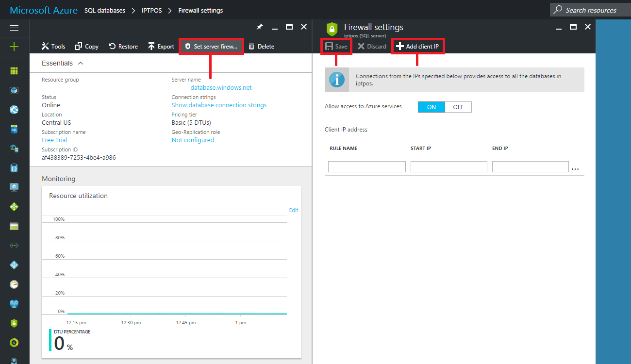This screenshot has width=631, height=364.
Task: Click Show database connection strings link
Action: [x=219, y=105]
